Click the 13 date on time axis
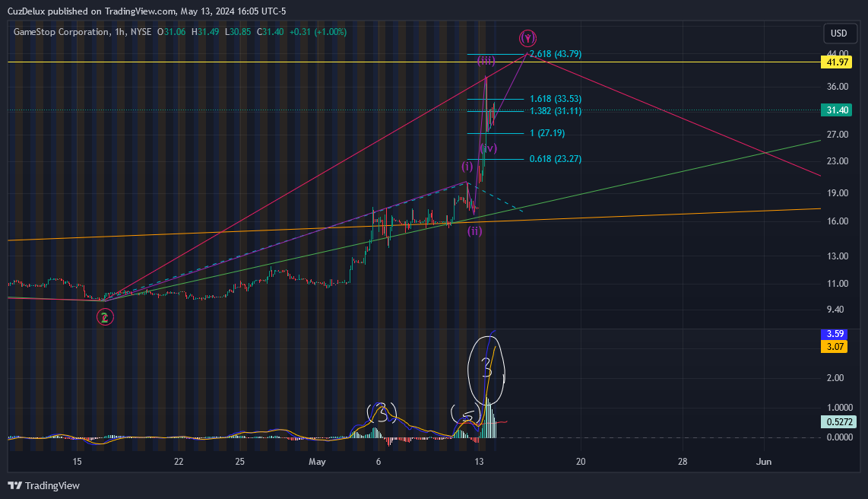This screenshot has height=499, width=868. (x=479, y=461)
